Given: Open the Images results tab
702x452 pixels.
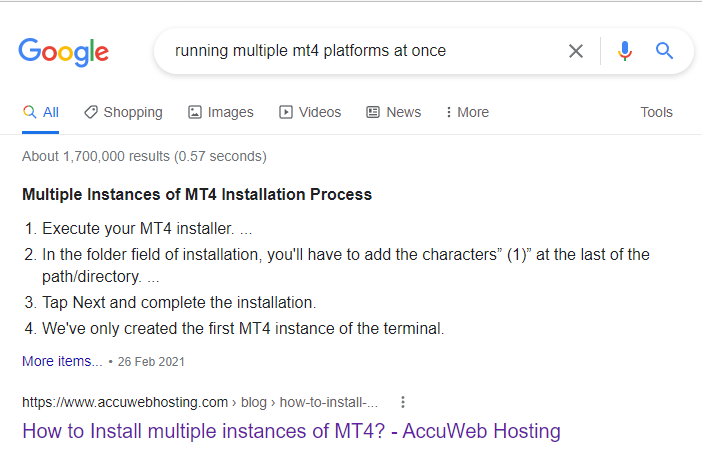Looking at the screenshot, I should coord(230,112).
